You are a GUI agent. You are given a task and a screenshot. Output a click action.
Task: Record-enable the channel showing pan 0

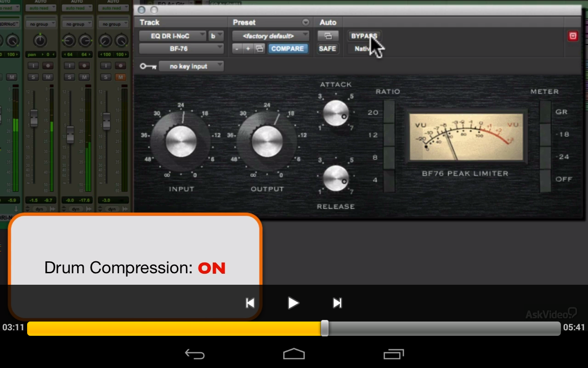tap(48, 66)
